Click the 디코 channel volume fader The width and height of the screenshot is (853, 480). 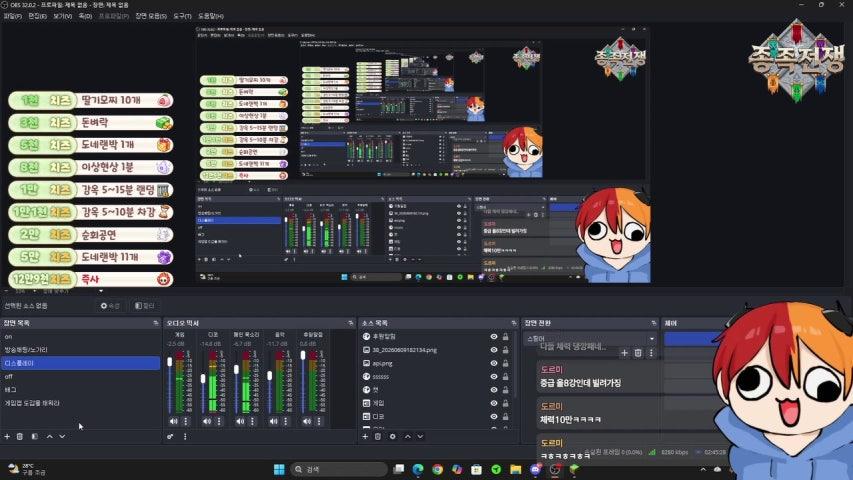pos(203,378)
